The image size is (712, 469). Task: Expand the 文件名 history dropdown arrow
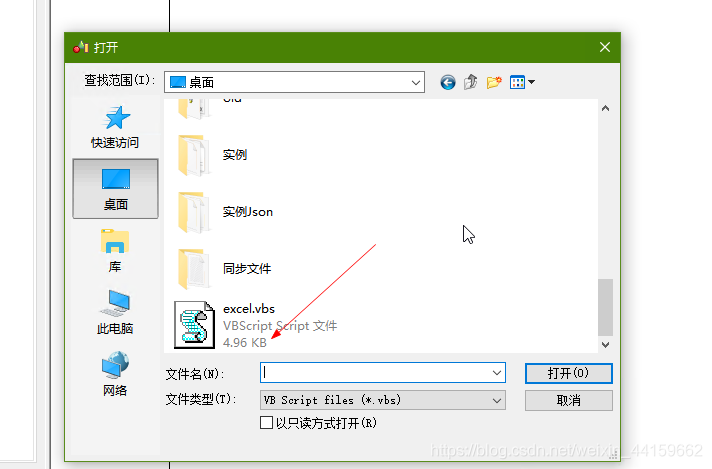coord(497,373)
